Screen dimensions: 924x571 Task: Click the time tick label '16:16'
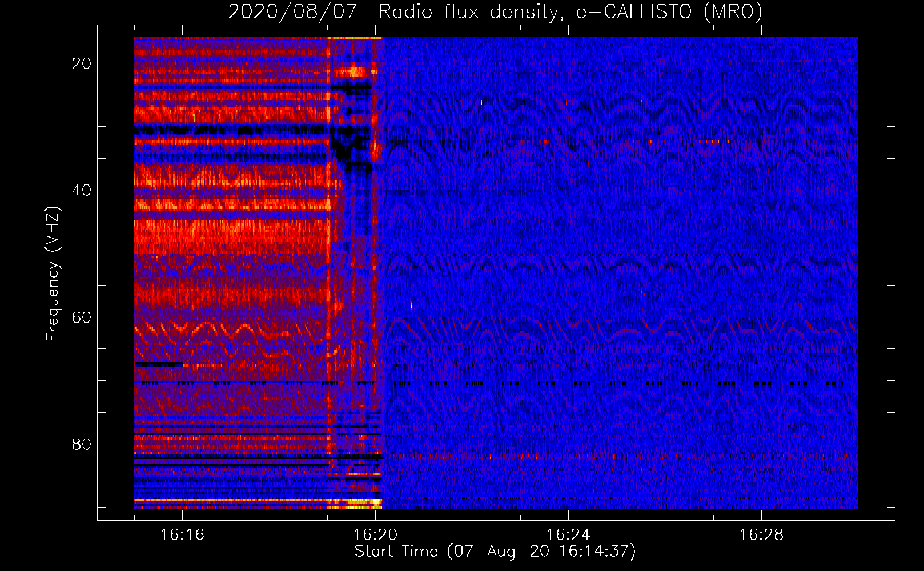pyautogui.click(x=182, y=535)
